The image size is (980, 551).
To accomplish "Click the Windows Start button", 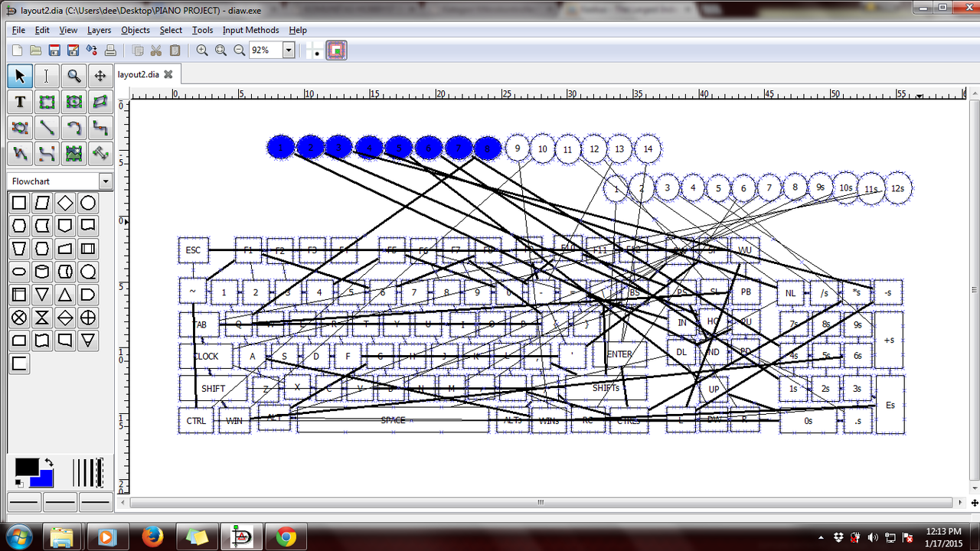I will 18,536.
